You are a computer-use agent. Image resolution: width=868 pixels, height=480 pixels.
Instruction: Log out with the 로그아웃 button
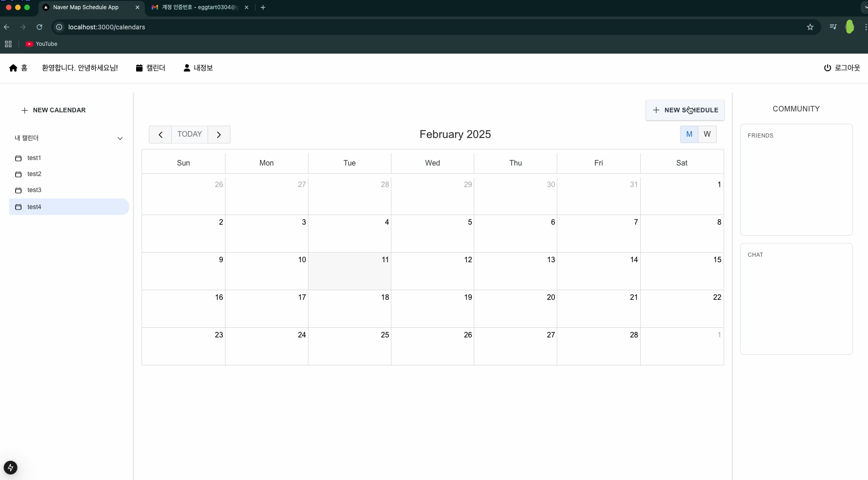point(842,68)
